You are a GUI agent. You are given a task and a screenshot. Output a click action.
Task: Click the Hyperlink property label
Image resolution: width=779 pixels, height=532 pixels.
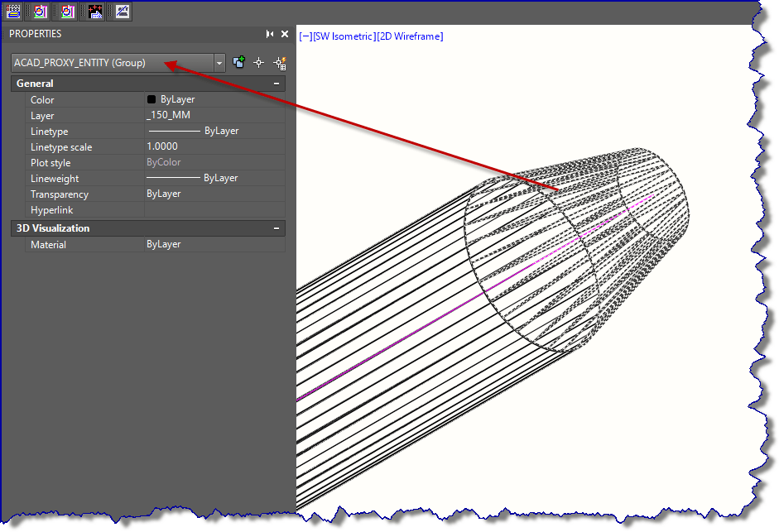click(51, 210)
